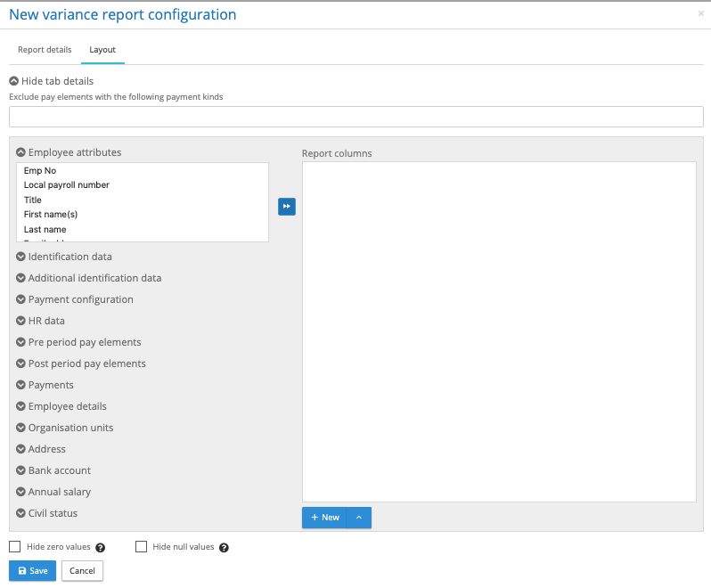This screenshot has height=588, width=711.
Task: Close the variance report configuration dialog
Action: tap(700, 14)
